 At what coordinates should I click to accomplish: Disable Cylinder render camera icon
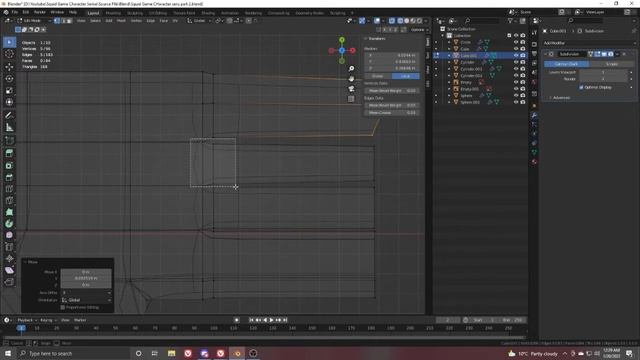click(x=523, y=62)
